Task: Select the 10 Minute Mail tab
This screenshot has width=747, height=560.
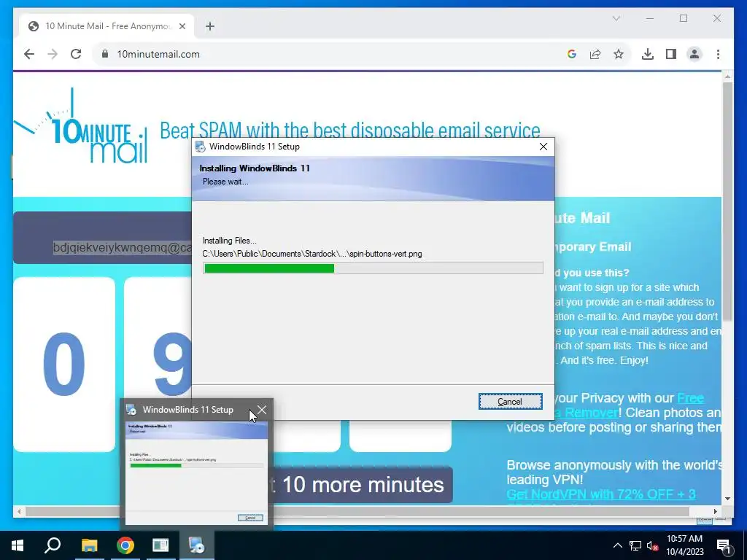Action: pos(107,26)
